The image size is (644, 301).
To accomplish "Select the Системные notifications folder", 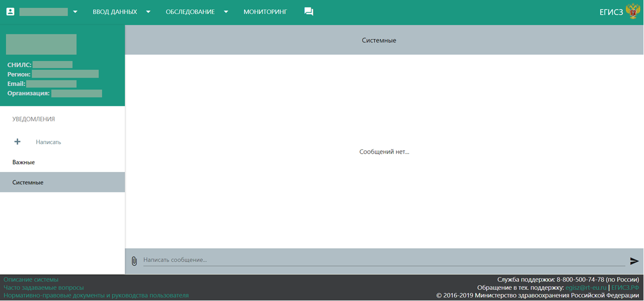I will point(62,182).
